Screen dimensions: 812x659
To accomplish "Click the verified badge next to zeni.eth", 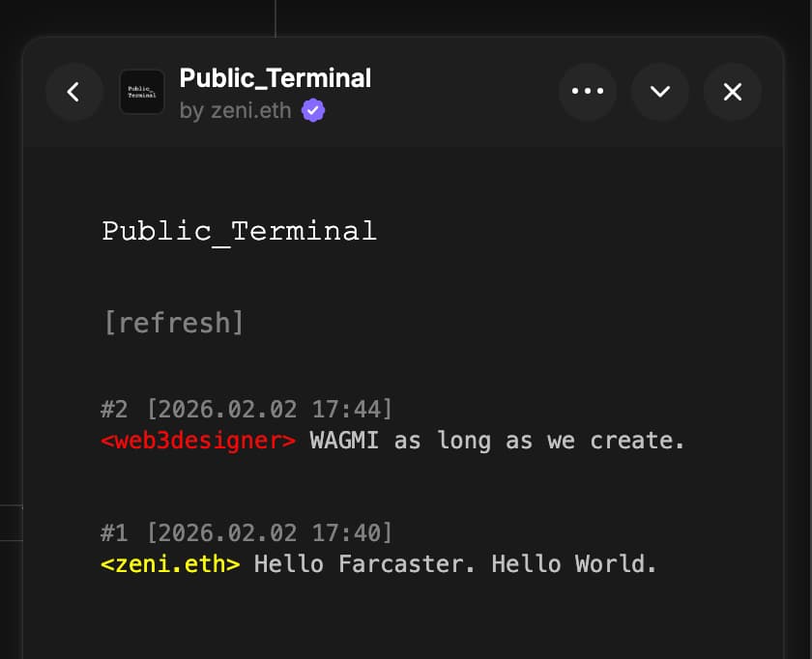I will point(312,110).
